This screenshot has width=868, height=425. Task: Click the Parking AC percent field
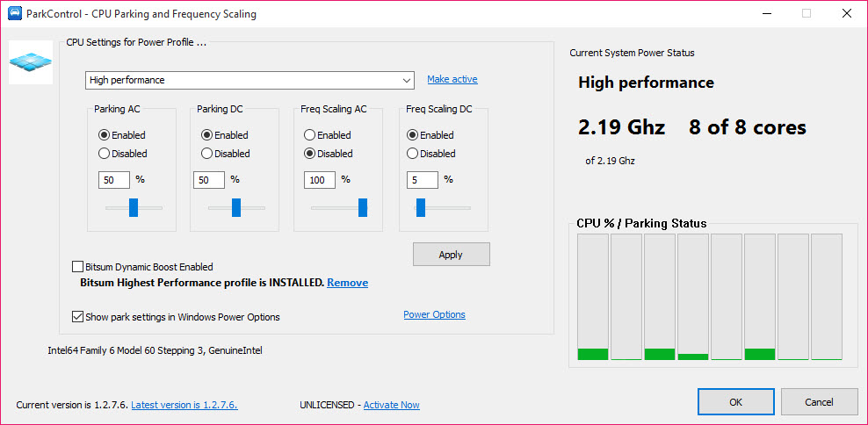tap(114, 180)
